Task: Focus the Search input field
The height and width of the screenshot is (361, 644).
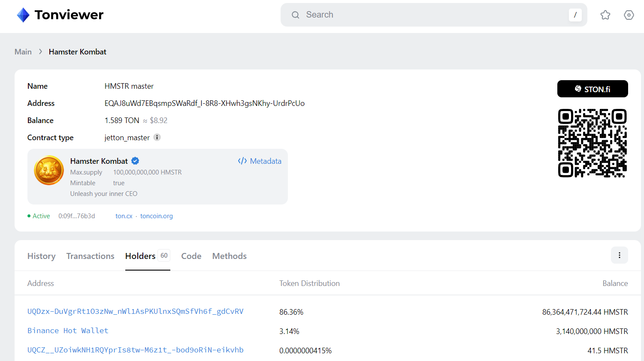Action: pyautogui.click(x=434, y=15)
